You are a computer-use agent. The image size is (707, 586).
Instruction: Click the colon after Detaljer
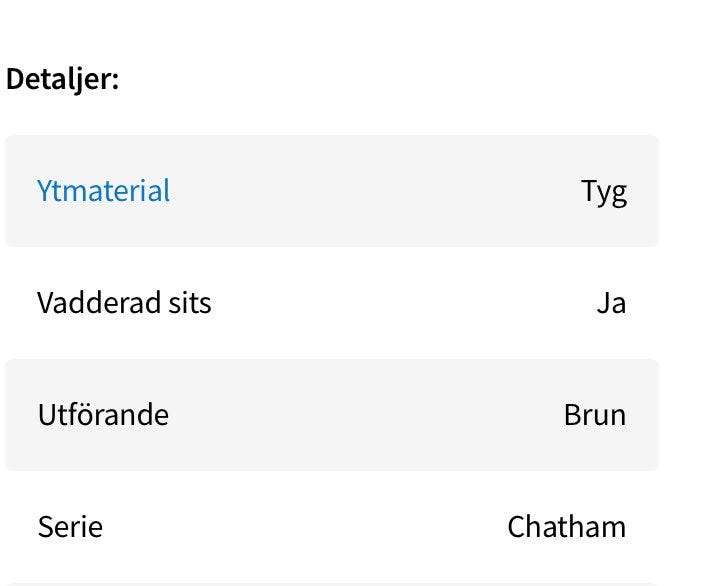116,81
